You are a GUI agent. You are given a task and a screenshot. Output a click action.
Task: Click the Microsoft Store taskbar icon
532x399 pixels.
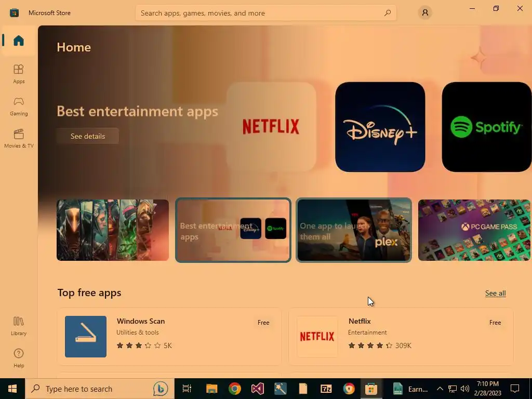click(371, 389)
